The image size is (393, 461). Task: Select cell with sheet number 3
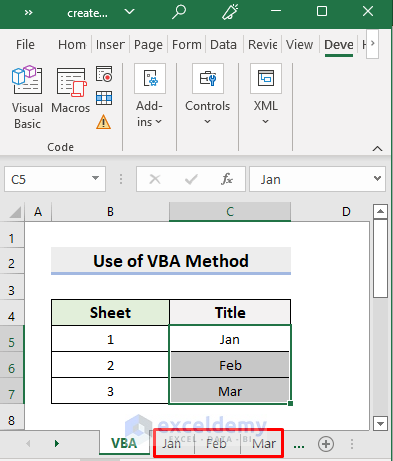click(110, 391)
